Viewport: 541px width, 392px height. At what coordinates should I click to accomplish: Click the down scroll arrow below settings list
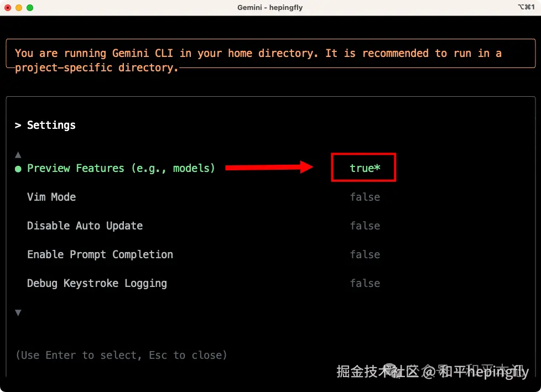pyautogui.click(x=18, y=312)
